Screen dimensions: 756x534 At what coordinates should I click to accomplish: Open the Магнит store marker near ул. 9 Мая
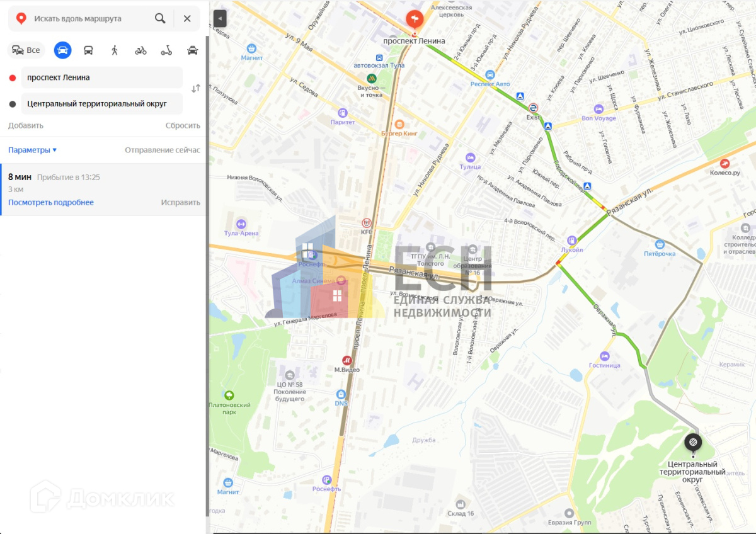[252, 48]
